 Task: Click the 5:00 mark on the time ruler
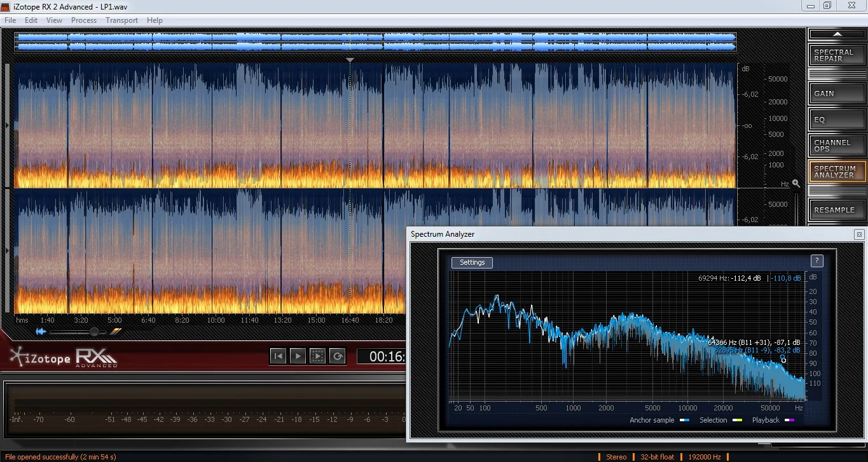pyautogui.click(x=114, y=320)
